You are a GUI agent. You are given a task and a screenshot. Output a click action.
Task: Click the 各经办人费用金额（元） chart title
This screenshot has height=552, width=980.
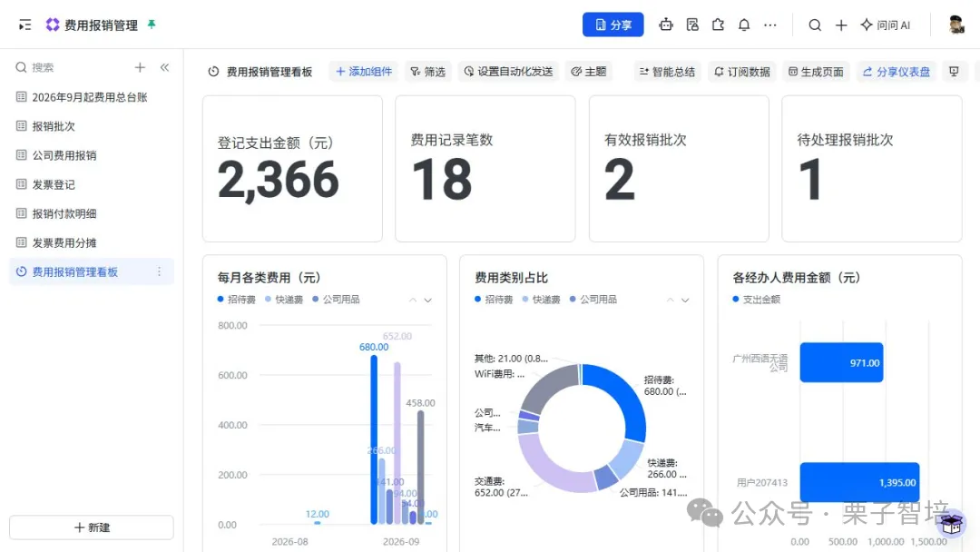pos(797,278)
